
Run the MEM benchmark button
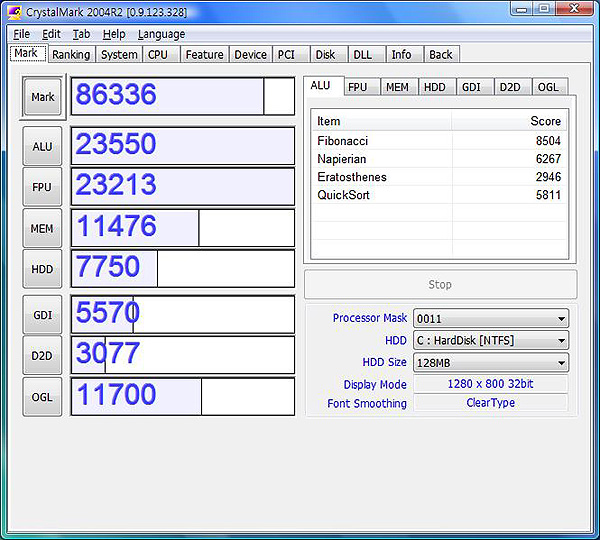pyautogui.click(x=42, y=228)
